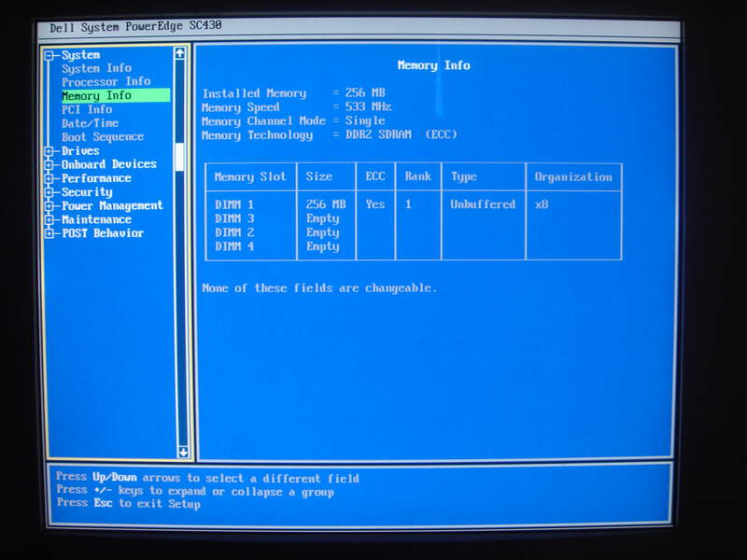
Task: Expand the Power Management group
Action: click(49, 206)
